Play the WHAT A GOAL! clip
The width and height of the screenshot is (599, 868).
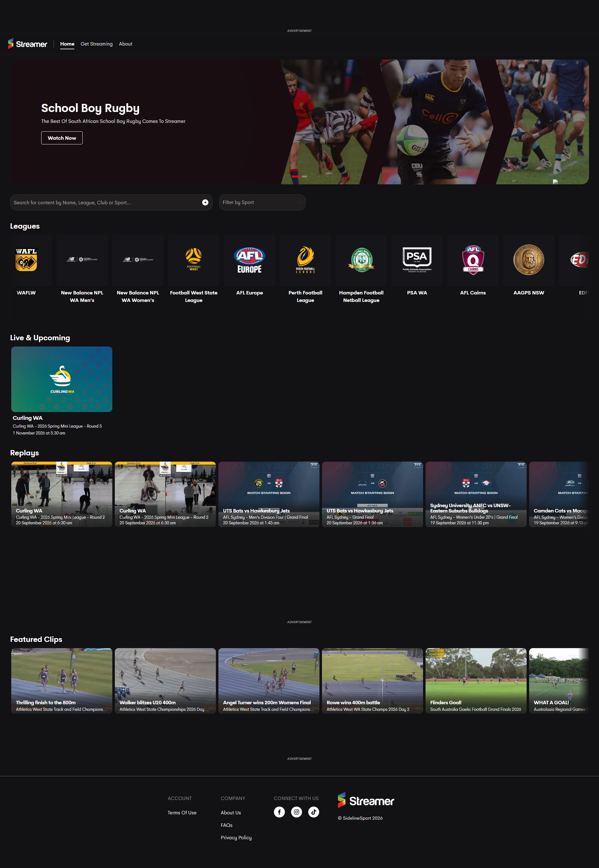pos(559,681)
